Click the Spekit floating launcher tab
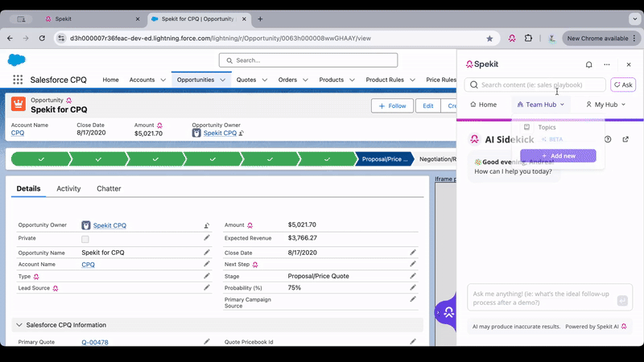 tap(446, 313)
